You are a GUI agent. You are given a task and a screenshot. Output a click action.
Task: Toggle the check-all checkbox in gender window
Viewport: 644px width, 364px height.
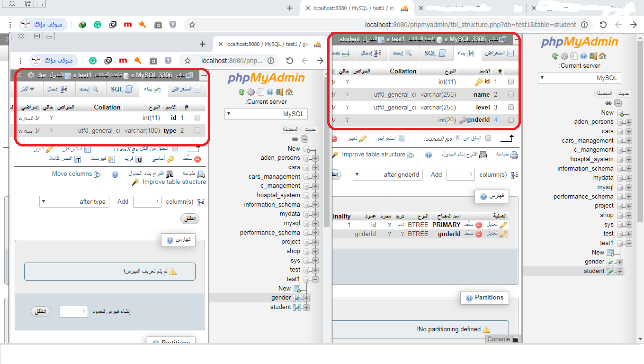point(175,149)
